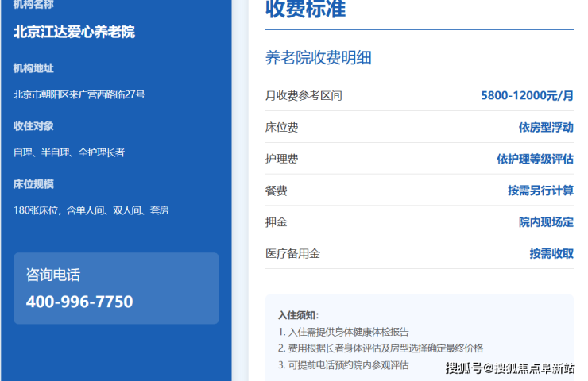Click the price 5800-12000元/月
Viewport: 588px width, 381px height.
[x=528, y=95]
